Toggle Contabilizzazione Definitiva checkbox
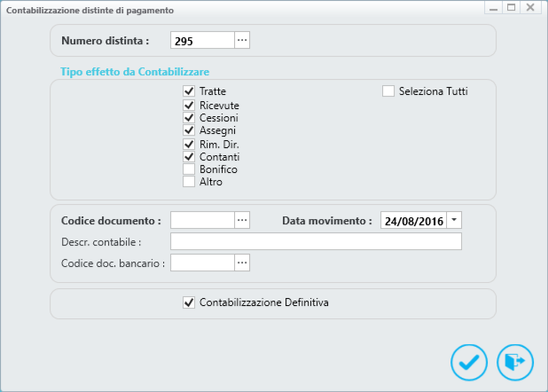The height and width of the screenshot is (392, 548). pos(189,303)
